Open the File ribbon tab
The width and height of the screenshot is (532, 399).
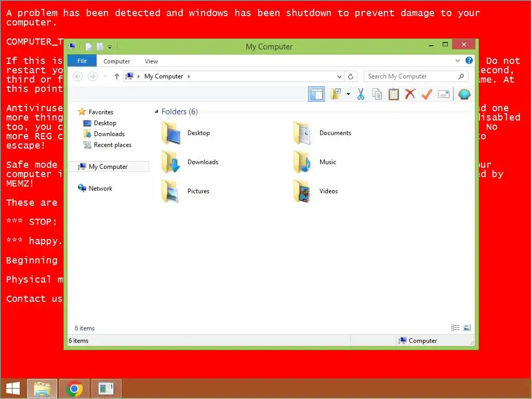82,61
